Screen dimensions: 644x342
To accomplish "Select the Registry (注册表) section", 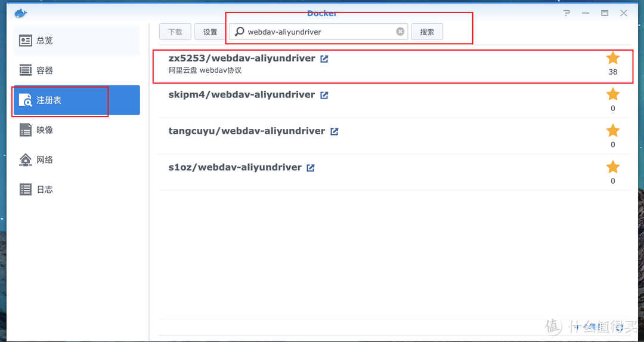I will coord(77,100).
